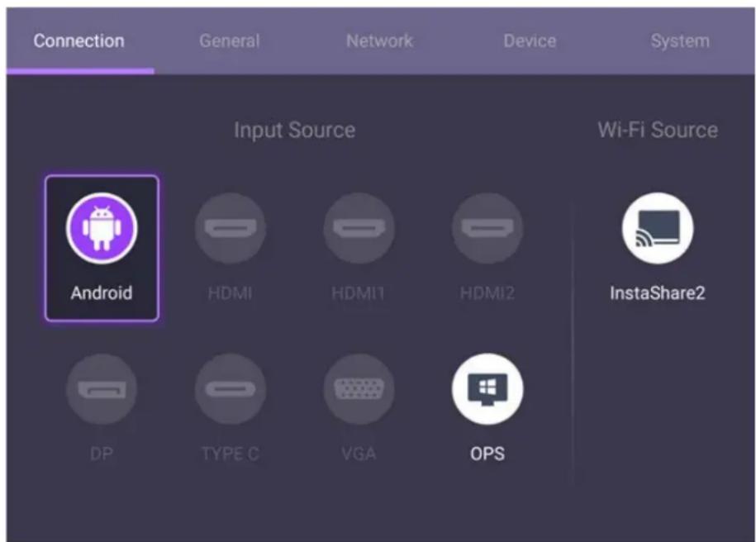
Task: Click the TYPE C text label
Action: [231, 454]
